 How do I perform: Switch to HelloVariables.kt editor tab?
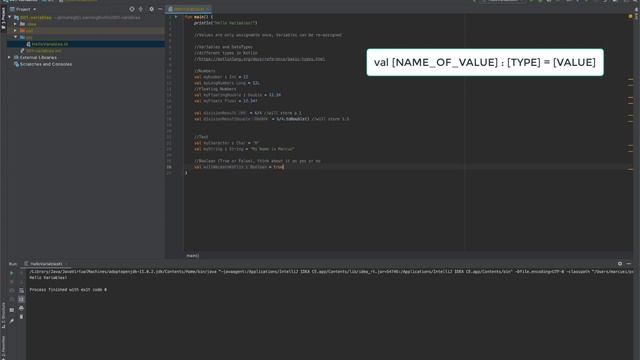click(x=189, y=9)
